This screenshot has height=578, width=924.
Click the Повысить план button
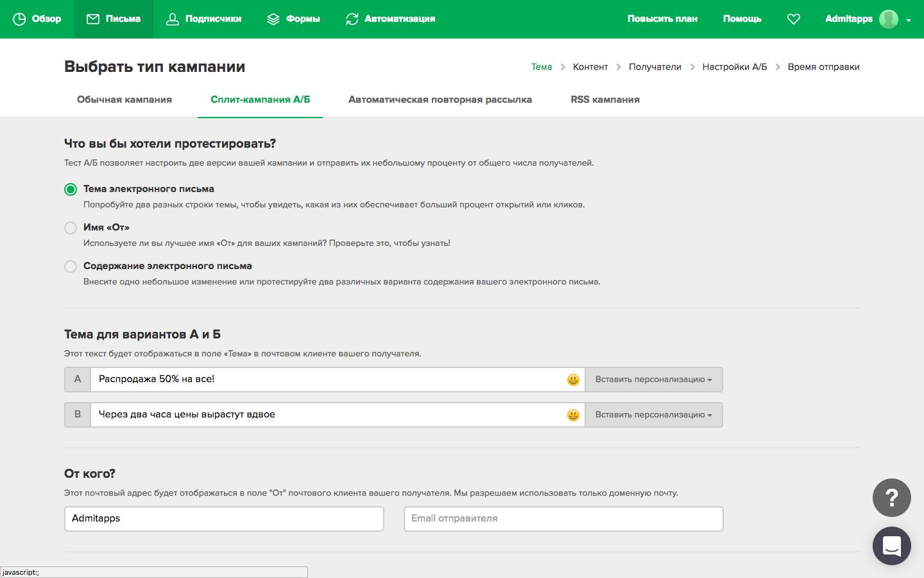[662, 19]
